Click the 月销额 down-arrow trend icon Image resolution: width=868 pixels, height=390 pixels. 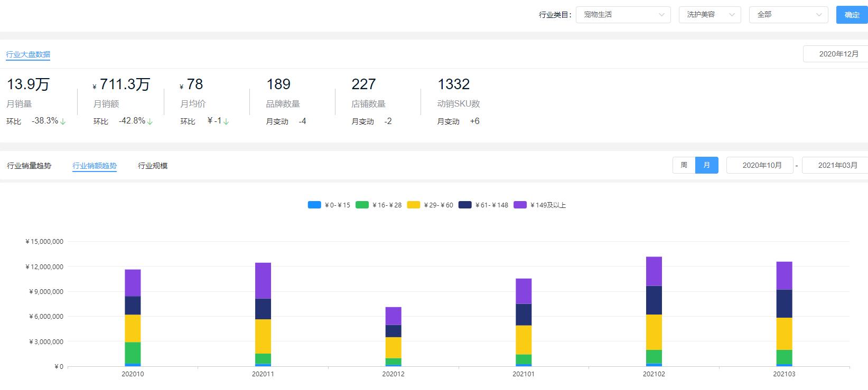[x=150, y=121]
